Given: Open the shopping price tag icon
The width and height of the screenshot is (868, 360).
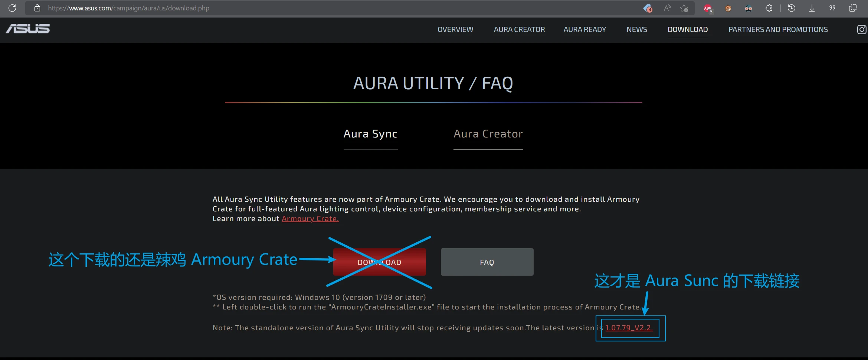Looking at the screenshot, I should pos(648,8).
